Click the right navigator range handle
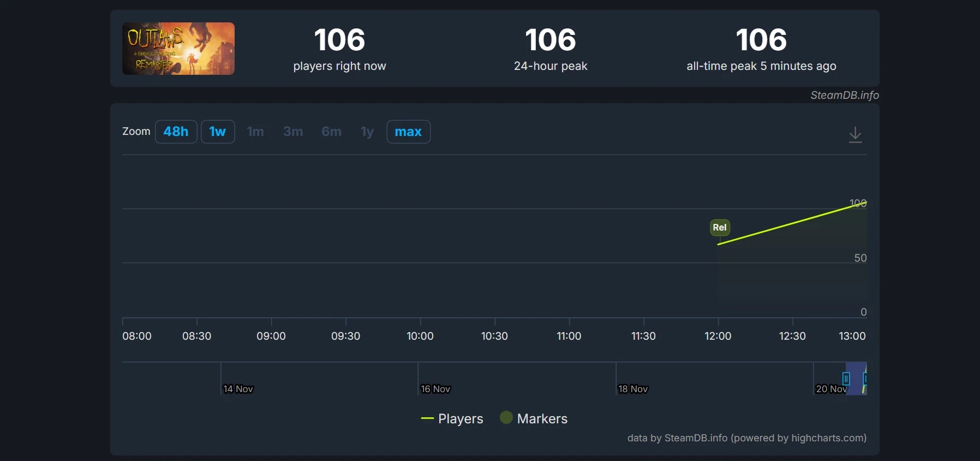Image resolution: width=980 pixels, height=461 pixels. [865, 379]
